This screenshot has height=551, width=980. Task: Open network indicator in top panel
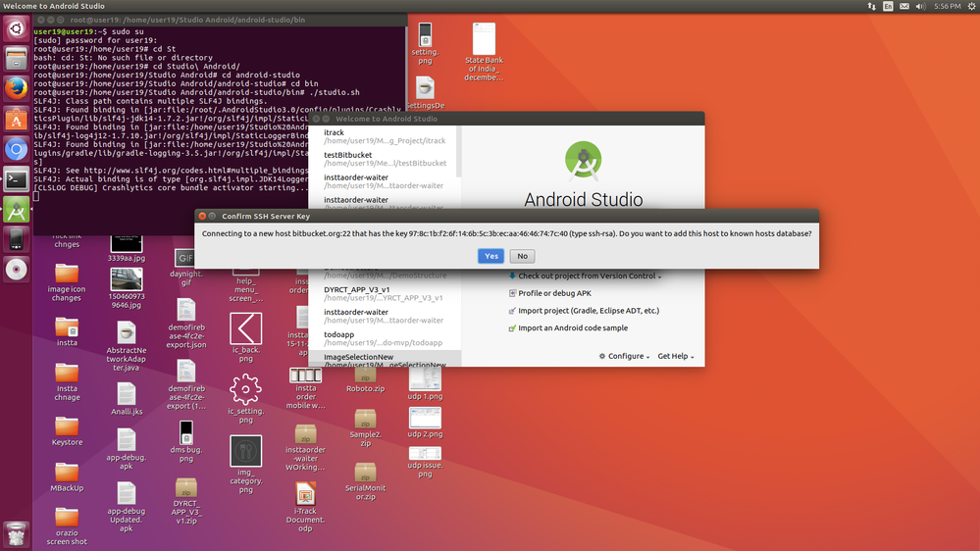(871, 6)
